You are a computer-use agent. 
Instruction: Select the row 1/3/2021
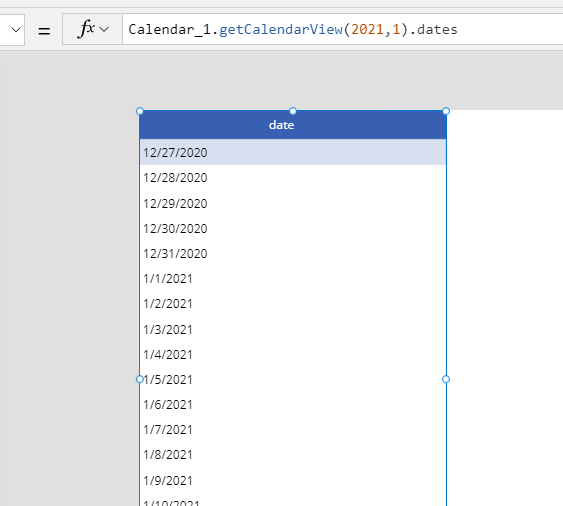[293, 330]
